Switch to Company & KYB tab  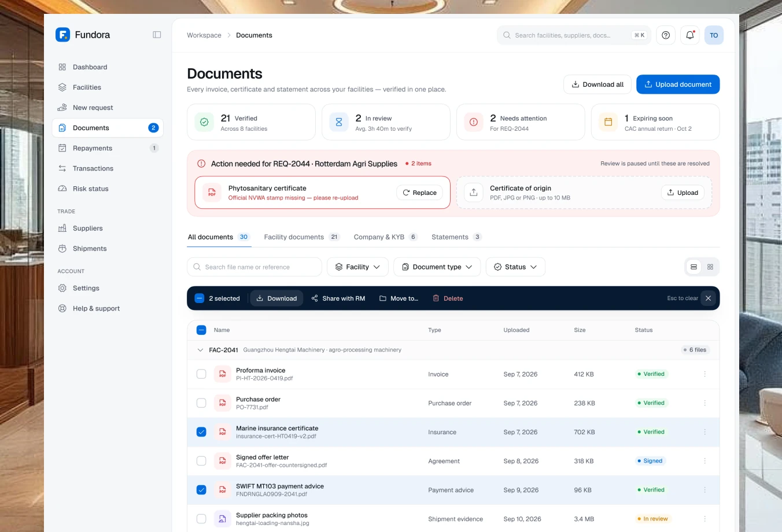coord(385,237)
